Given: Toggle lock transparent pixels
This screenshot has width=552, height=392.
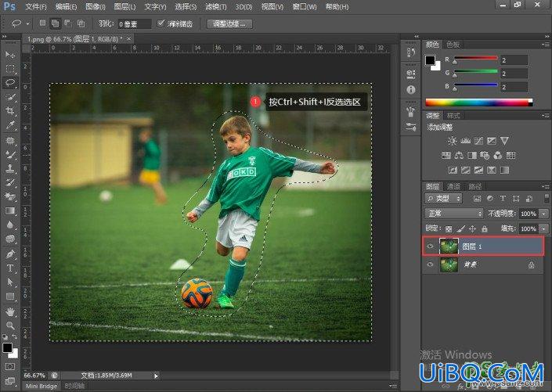Looking at the screenshot, I should (x=449, y=229).
